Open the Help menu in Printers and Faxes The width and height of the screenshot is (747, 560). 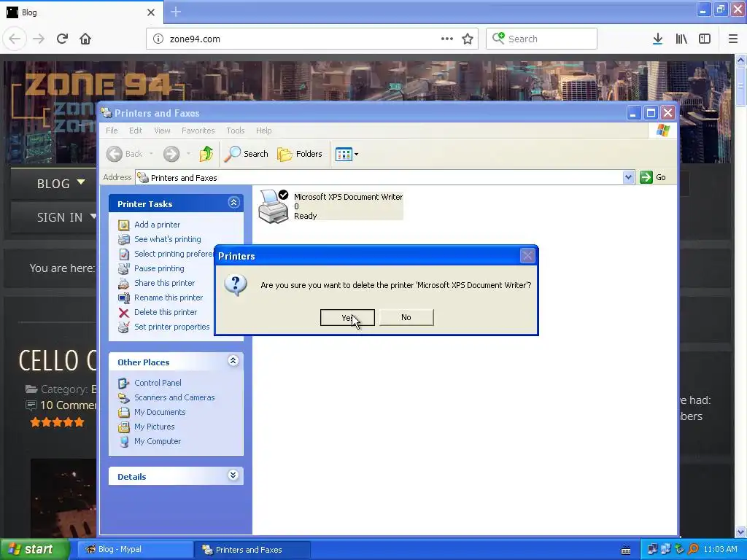click(263, 131)
